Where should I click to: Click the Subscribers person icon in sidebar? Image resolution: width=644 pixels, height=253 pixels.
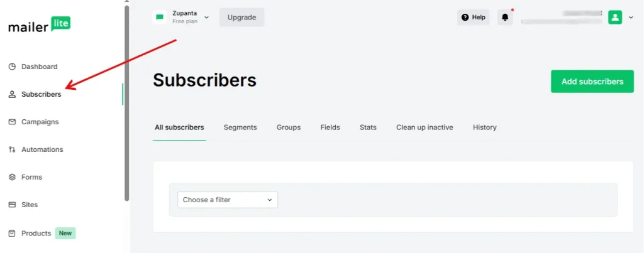coord(12,94)
